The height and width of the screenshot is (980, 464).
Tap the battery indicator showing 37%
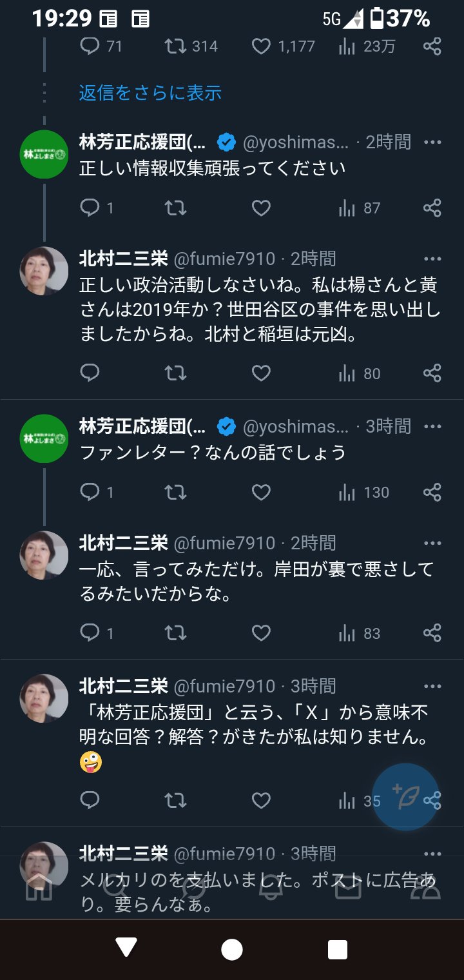(406, 18)
